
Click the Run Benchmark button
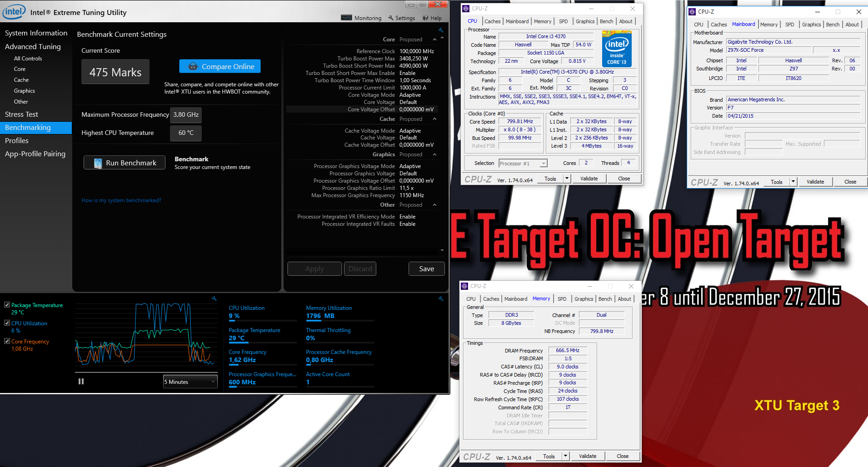tap(125, 163)
